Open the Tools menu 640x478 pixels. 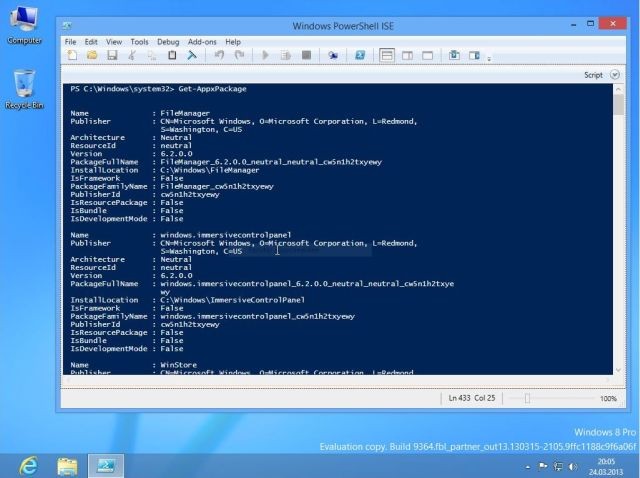pos(139,42)
